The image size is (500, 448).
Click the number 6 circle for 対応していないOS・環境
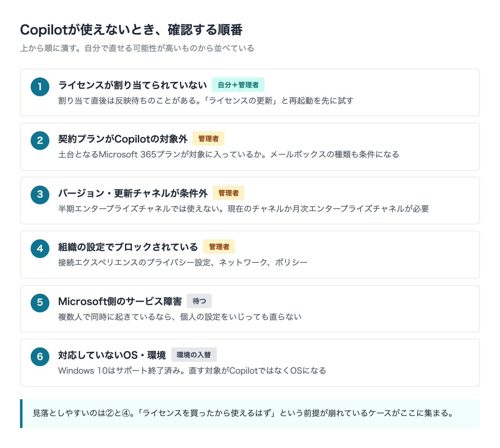40,357
